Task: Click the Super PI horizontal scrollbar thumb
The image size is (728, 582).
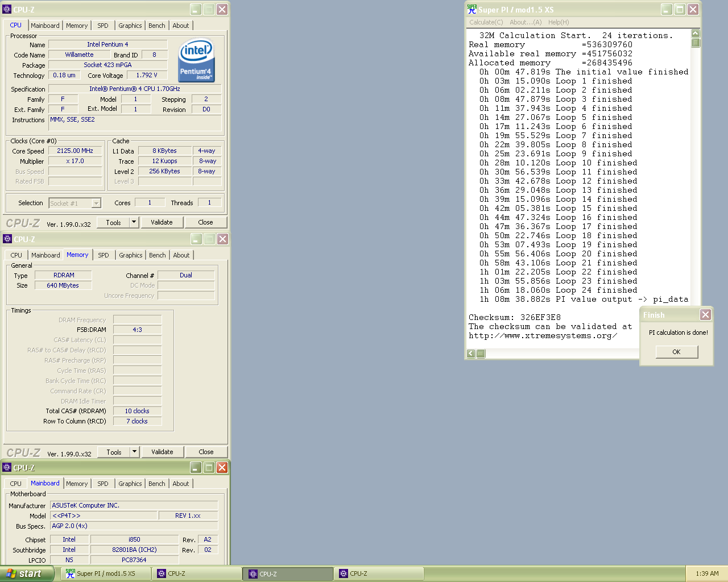Action: click(x=481, y=354)
